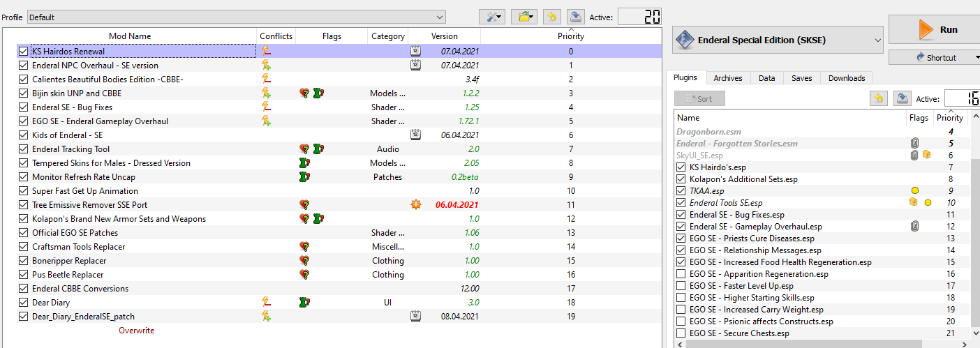980x348 pixels.
Task: Sort by Version column header
Action: [x=445, y=36]
